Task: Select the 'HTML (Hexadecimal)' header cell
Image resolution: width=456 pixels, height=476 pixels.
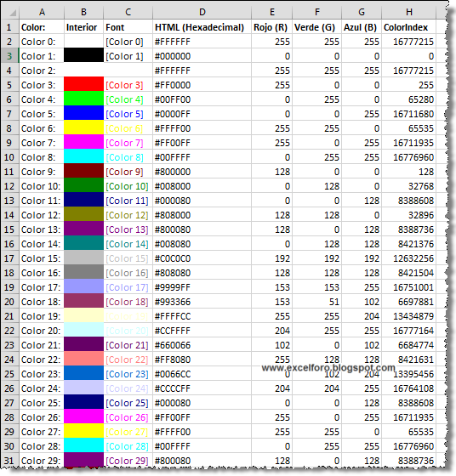Action: (202, 27)
